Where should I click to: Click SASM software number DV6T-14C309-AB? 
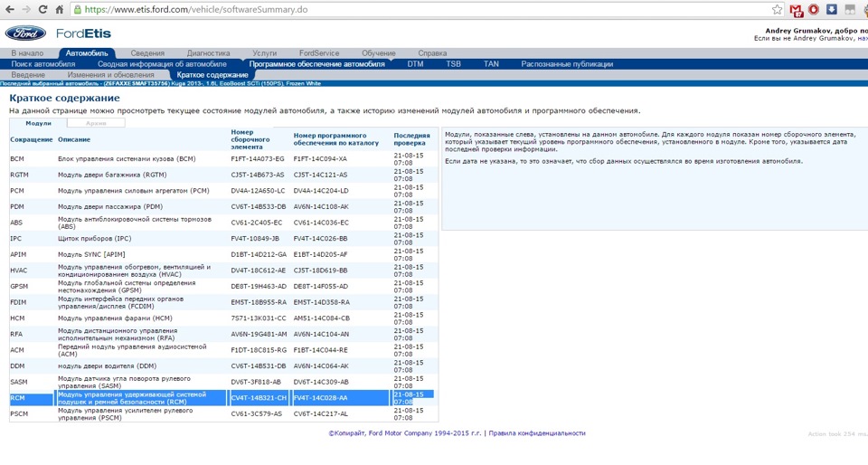click(x=321, y=383)
